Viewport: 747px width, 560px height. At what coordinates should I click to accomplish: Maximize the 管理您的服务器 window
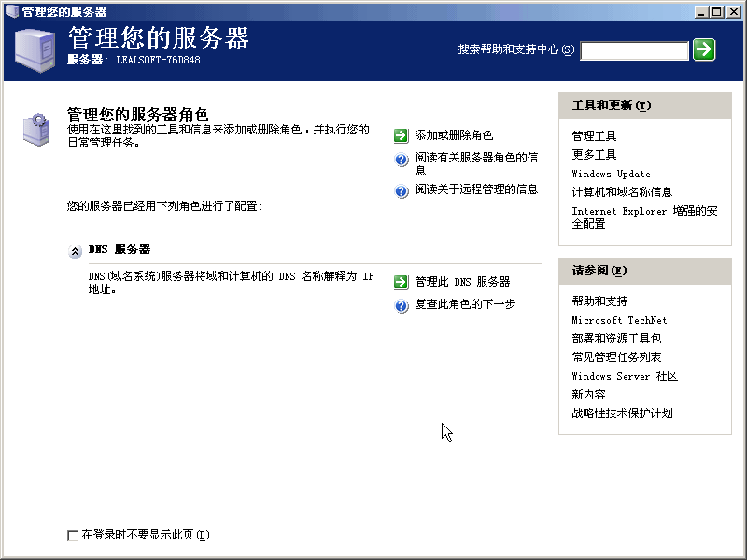click(716, 12)
